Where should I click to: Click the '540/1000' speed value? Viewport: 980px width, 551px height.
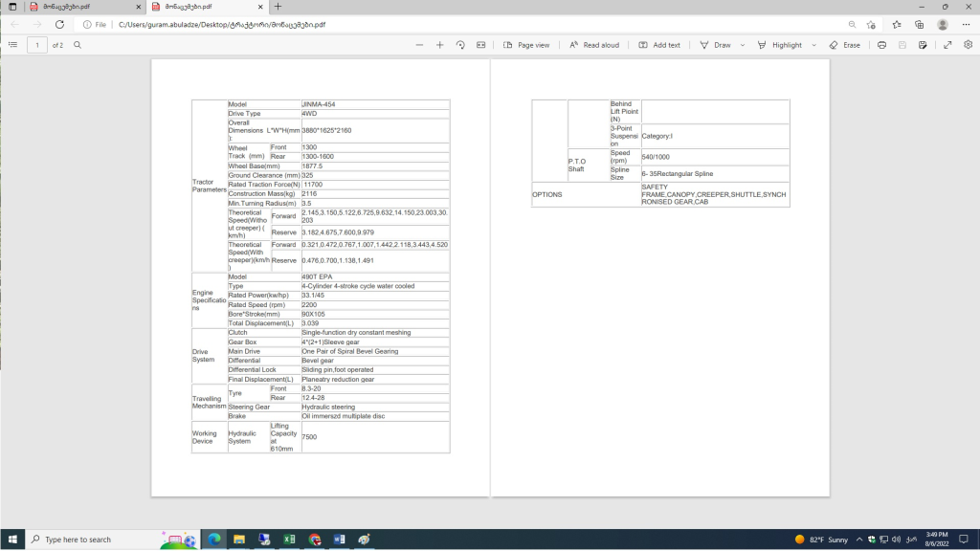[x=656, y=157]
